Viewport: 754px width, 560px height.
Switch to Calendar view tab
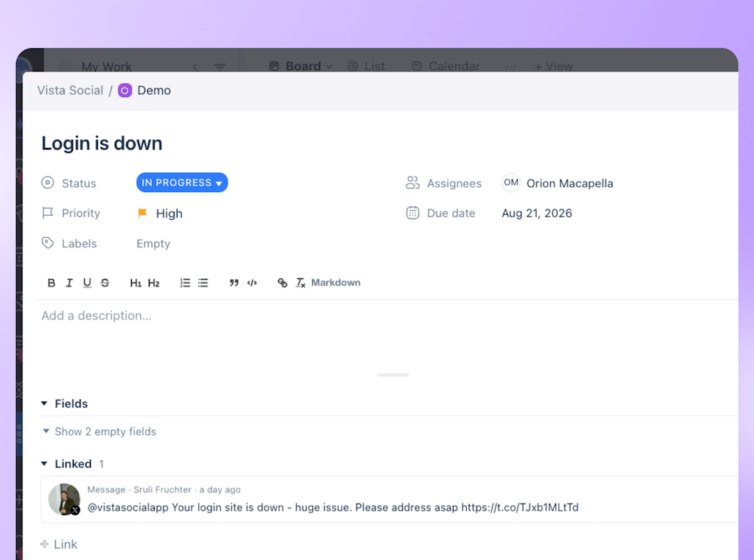446,65
